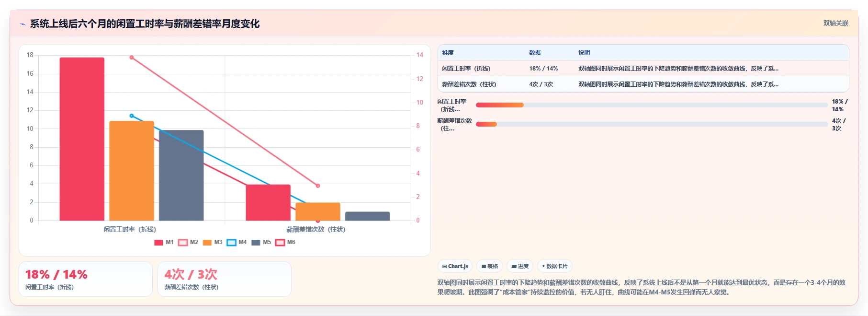
Task: Click the gray M5 bar in 闲置工时率 group
Action: pos(181,176)
